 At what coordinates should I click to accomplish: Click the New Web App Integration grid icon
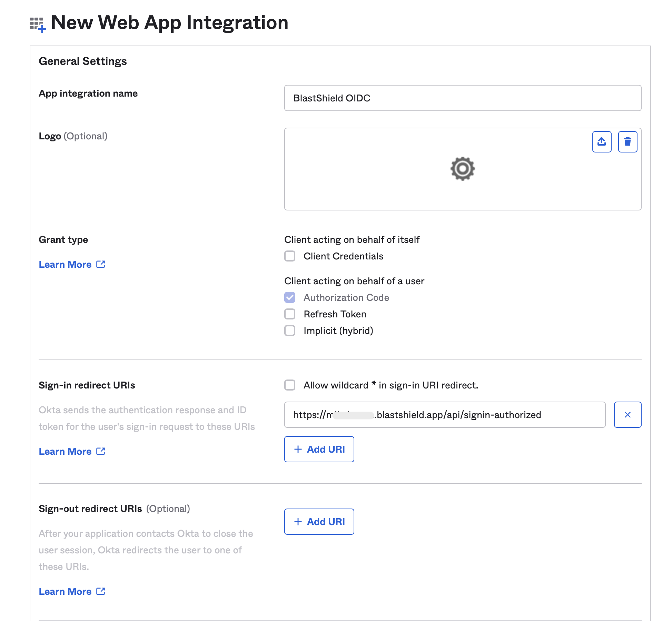coord(37,23)
